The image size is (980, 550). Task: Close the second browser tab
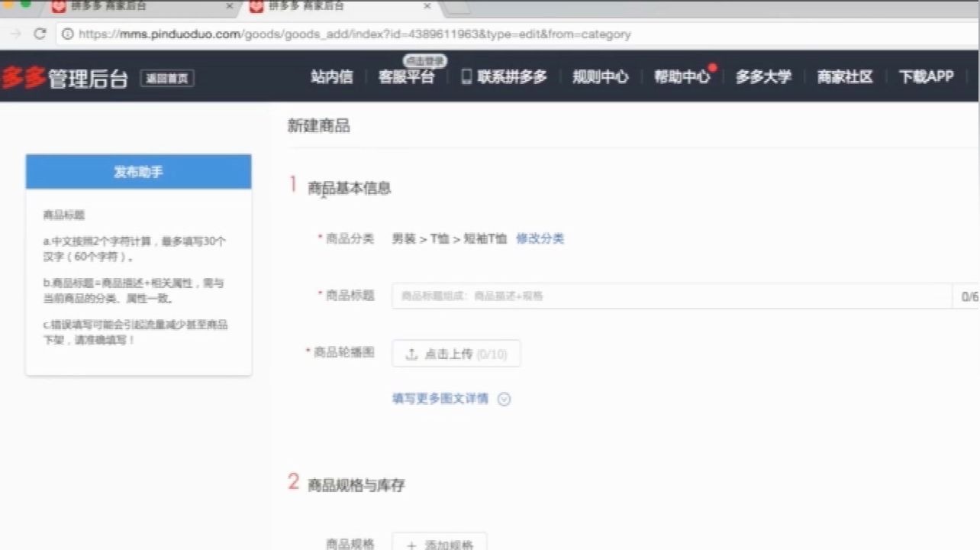[x=427, y=6]
